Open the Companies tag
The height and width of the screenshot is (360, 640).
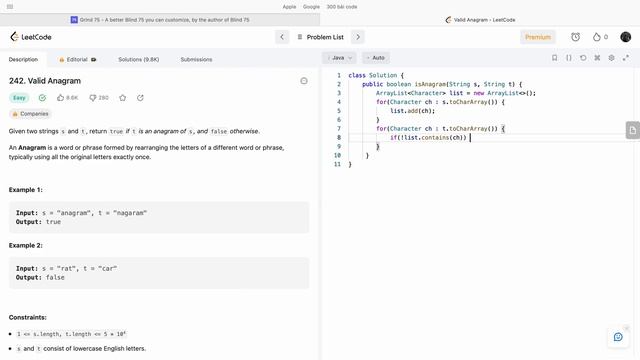tap(30, 114)
